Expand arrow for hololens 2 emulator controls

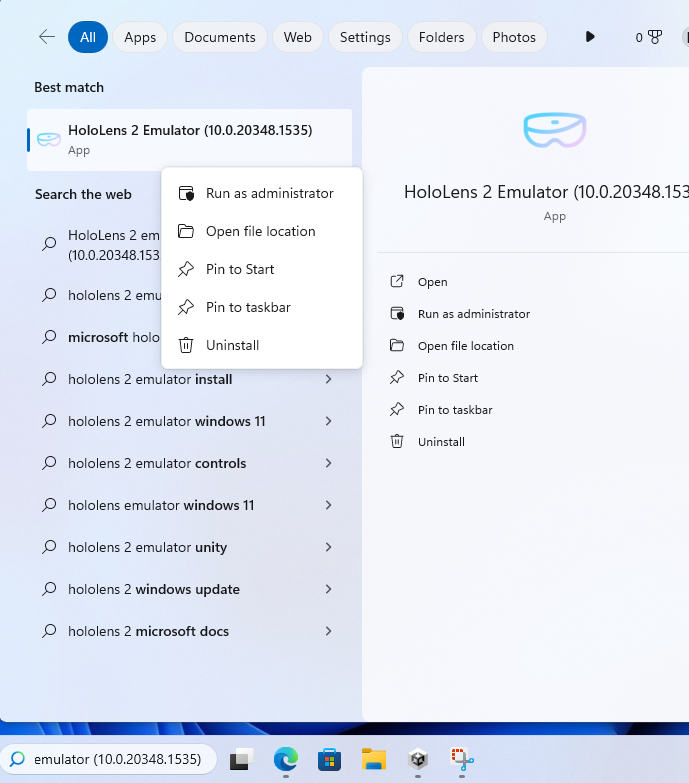point(329,463)
